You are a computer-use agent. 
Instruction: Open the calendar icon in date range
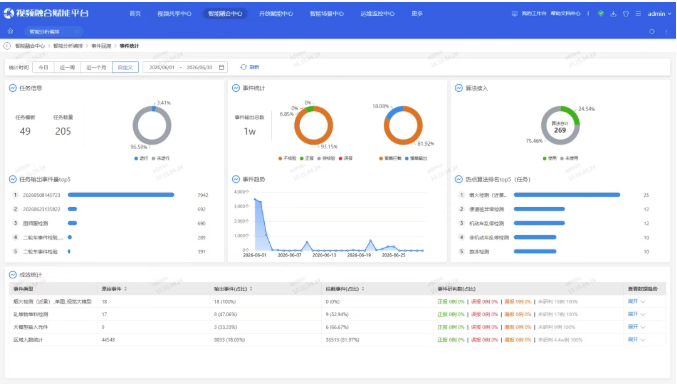click(221, 67)
